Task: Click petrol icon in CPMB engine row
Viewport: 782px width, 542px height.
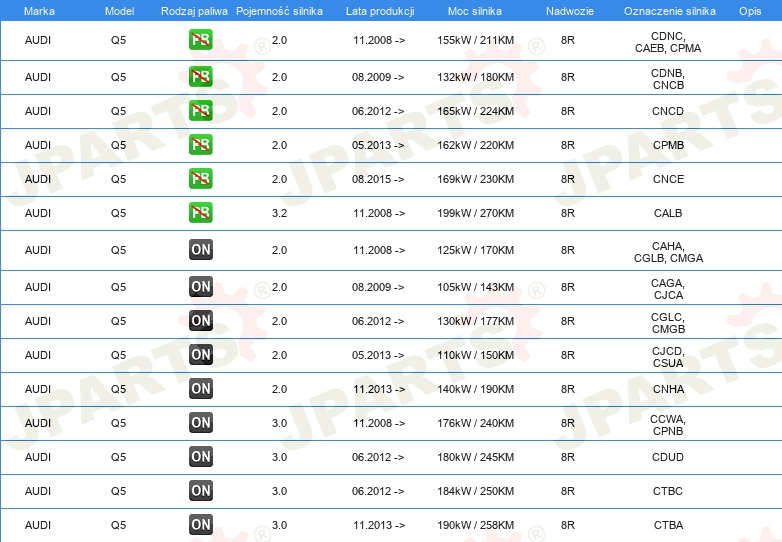Action: pos(200,145)
